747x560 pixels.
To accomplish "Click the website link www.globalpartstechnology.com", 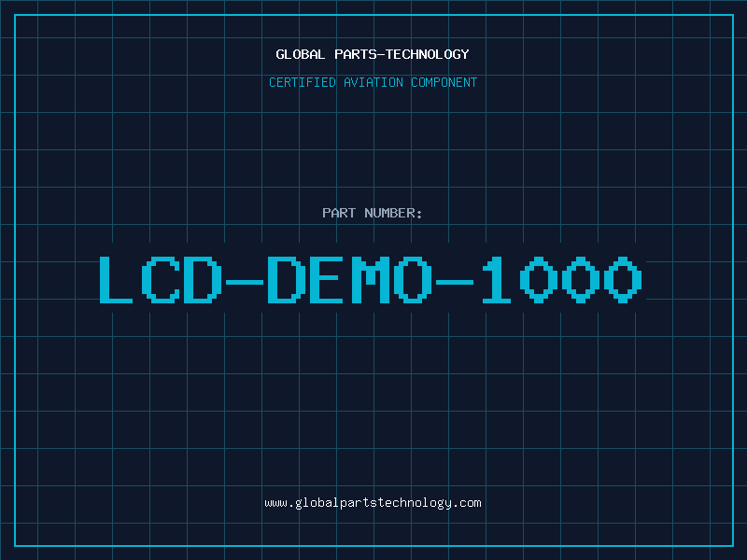I will (373, 503).
